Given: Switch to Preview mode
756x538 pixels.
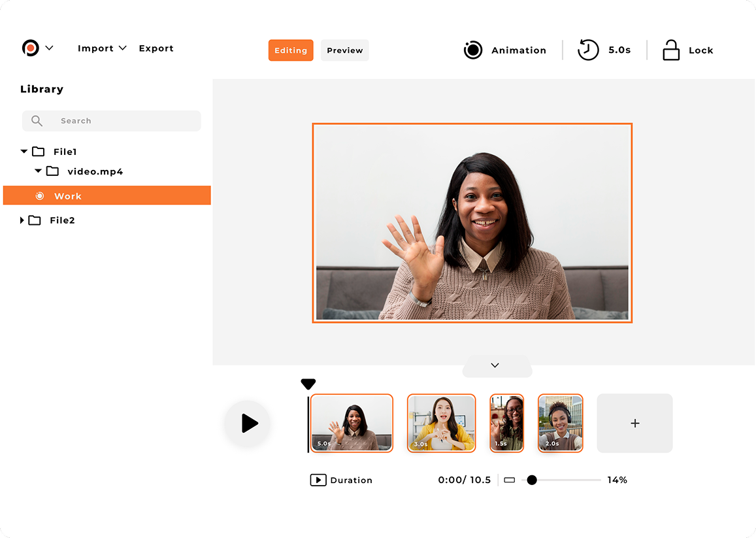Looking at the screenshot, I should click(345, 50).
